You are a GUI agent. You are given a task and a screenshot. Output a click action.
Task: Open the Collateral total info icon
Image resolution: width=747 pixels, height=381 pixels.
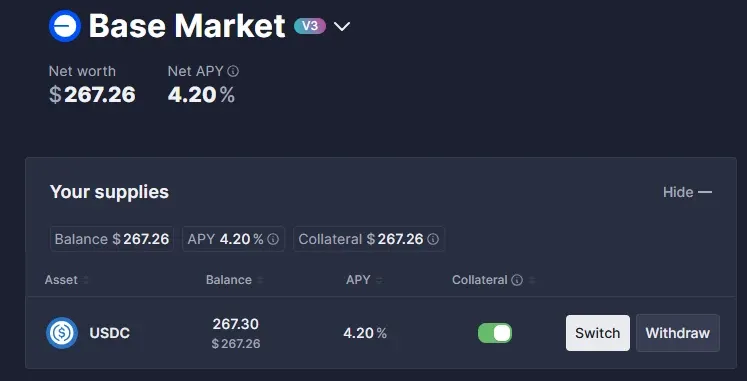point(433,239)
